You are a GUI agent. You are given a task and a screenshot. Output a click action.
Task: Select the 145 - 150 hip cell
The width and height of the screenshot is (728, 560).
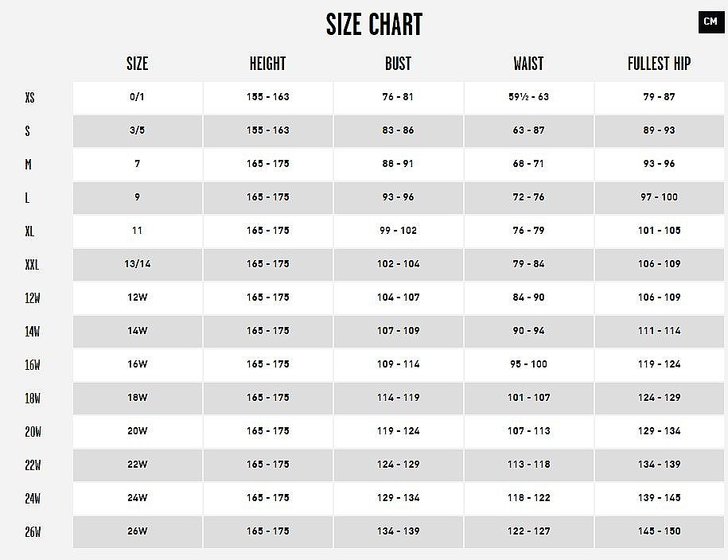pyautogui.click(x=659, y=531)
